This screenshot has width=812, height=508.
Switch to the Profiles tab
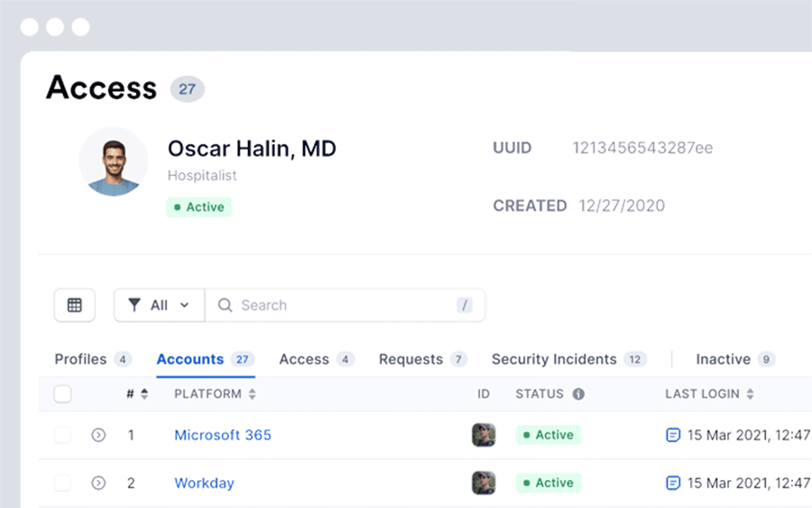81,359
